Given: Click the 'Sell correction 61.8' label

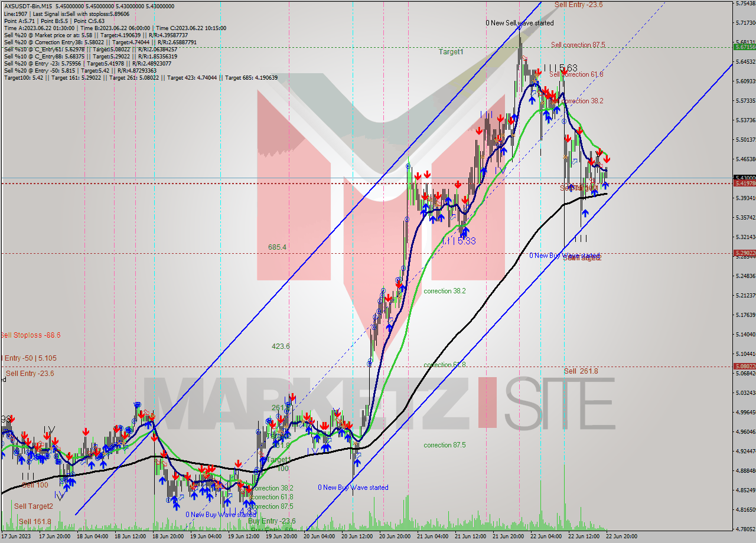Looking at the screenshot, I should pos(576,74).
